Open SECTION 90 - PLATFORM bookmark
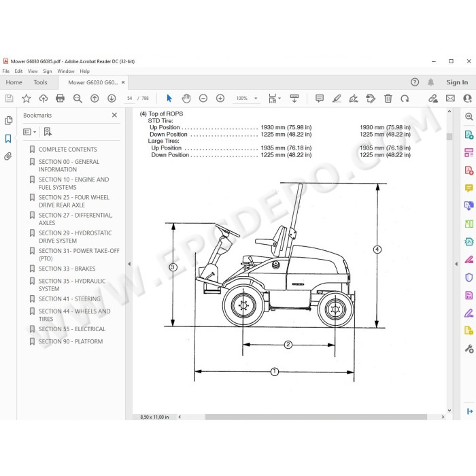The height and width of the screenshot is (476, 476). (71, 341)
